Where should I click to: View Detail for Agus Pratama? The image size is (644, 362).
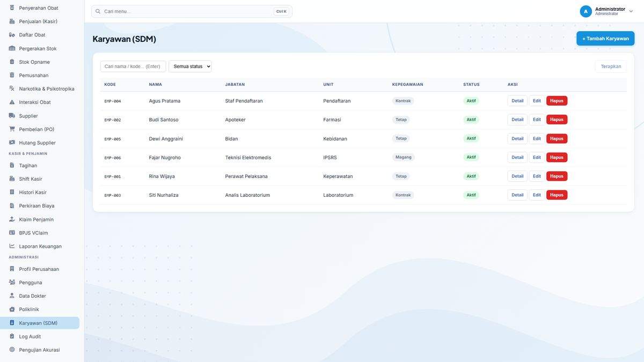(517, 101)
